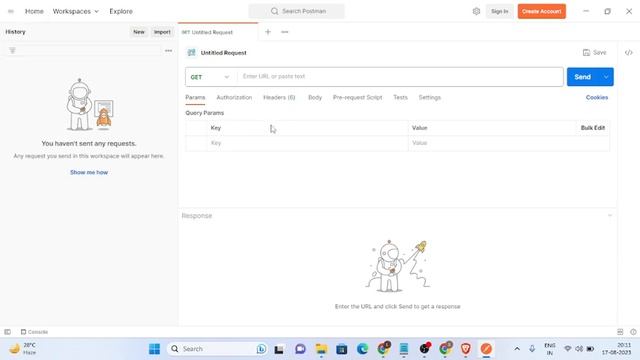This screenshot has height=360, width=640.
Task: Open the History more options ellipsis
Action: coord(168,51)
